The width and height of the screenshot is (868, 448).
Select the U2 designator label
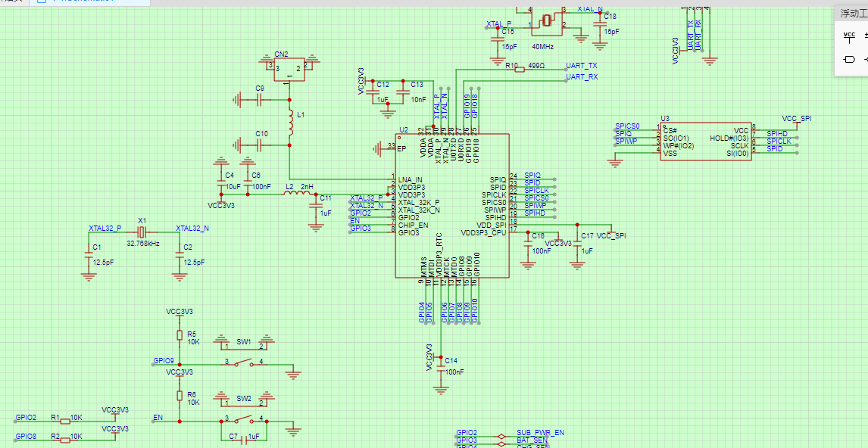[x=404, y=129]
